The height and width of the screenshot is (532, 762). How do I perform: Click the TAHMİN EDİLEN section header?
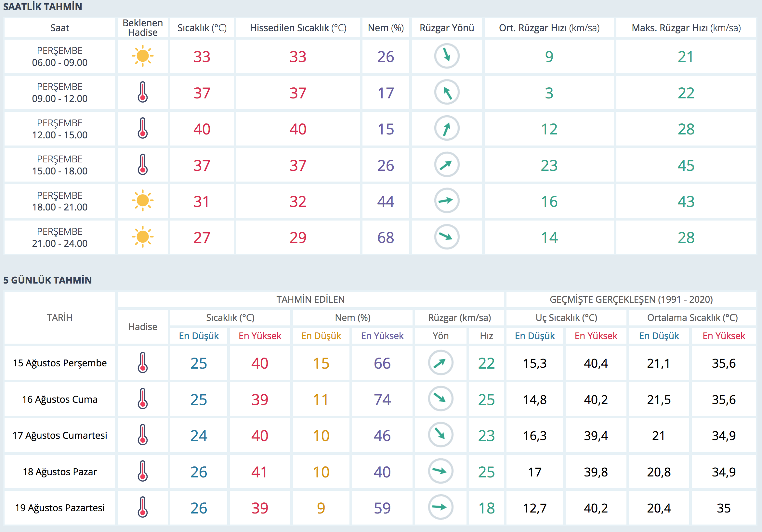tap(310, 299)
